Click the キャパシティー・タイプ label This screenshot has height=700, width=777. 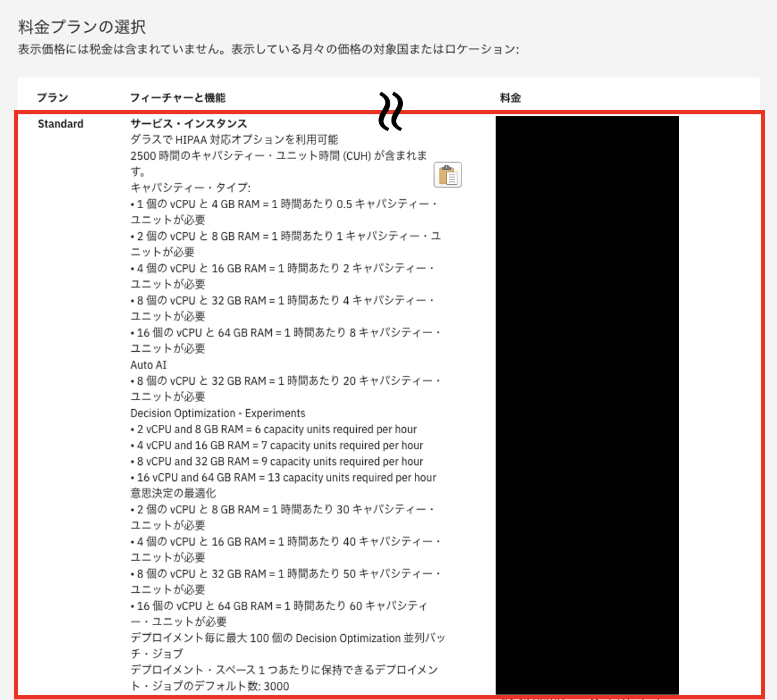coord(190,188)
